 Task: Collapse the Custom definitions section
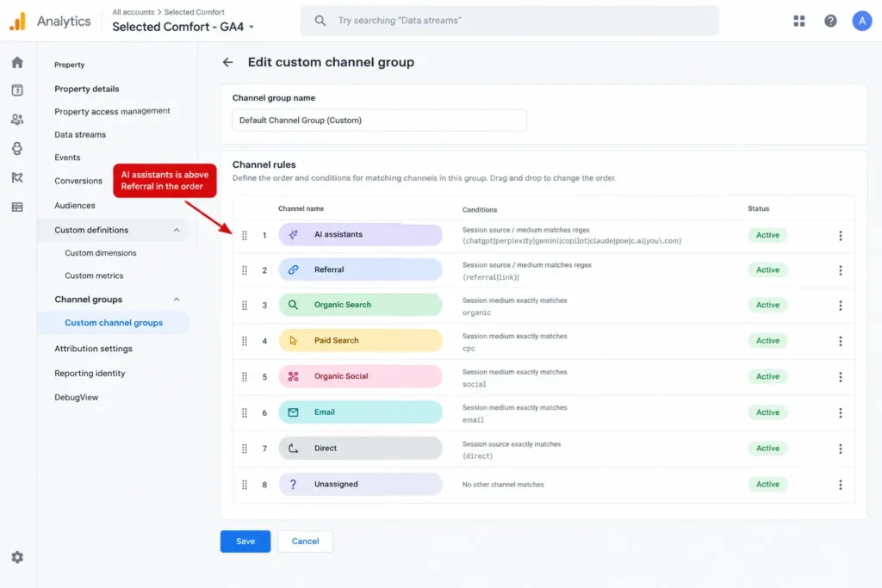coord(177,230)
